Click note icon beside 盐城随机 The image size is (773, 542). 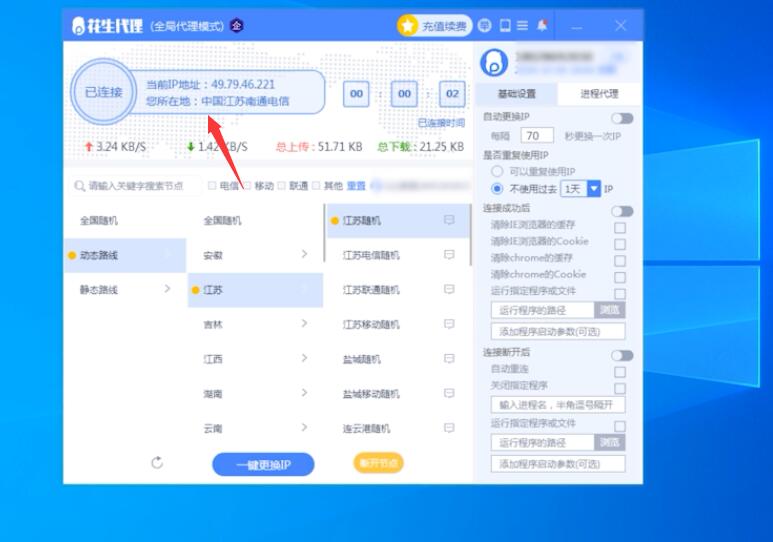coord(449,359)
